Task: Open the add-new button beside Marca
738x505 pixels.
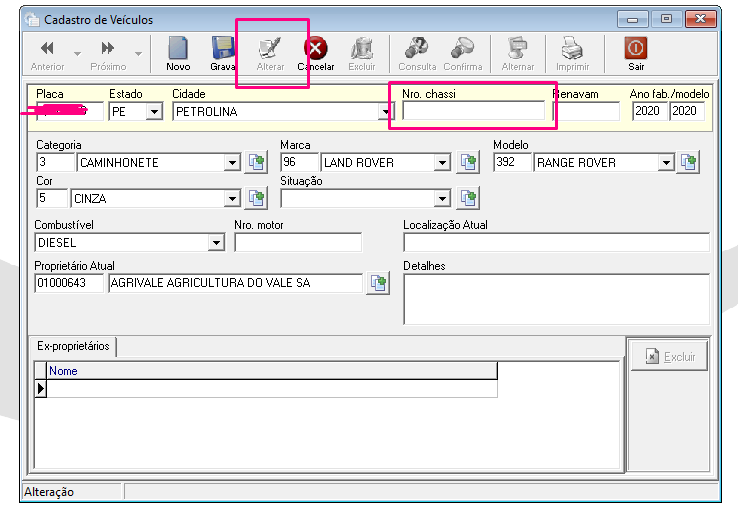Action: tap(468, 162)
